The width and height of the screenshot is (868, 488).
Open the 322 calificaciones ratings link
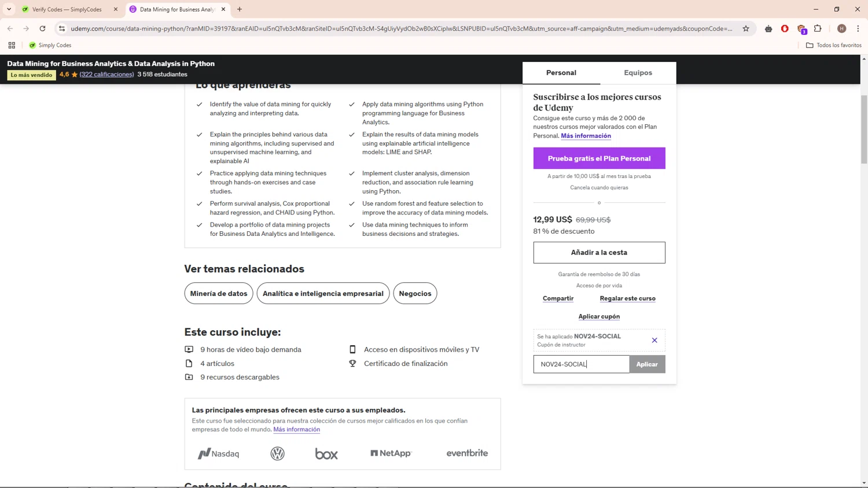coord(106,74)
